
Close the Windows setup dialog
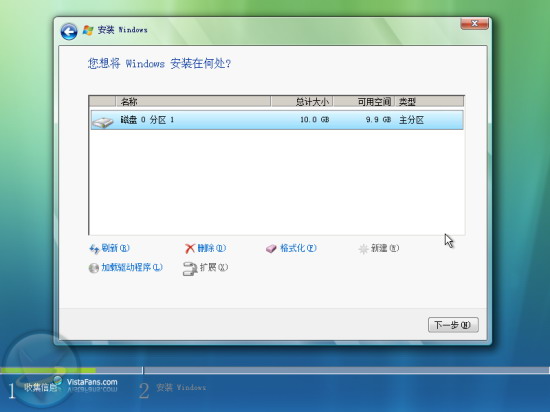click(x=474, y=23)
